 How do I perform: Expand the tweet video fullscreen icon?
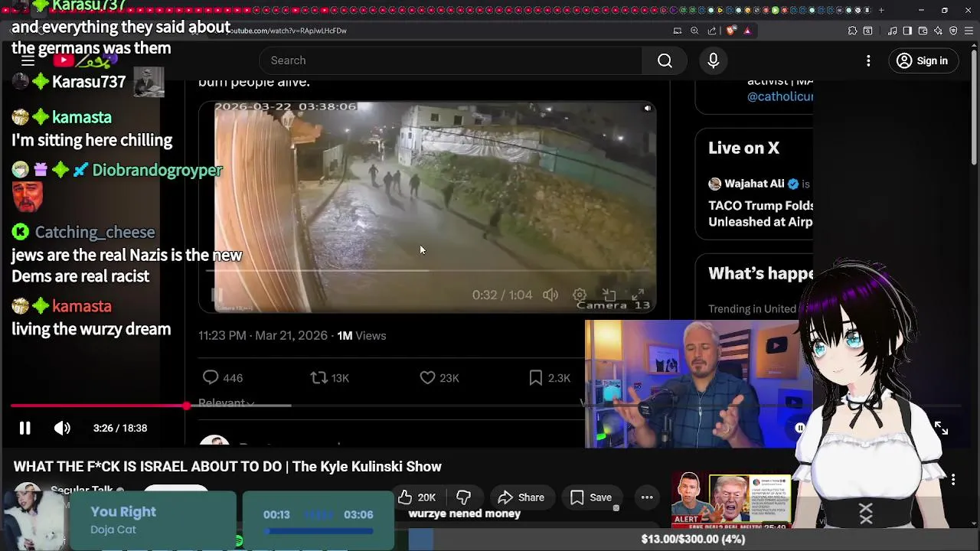tap(638, 295)
